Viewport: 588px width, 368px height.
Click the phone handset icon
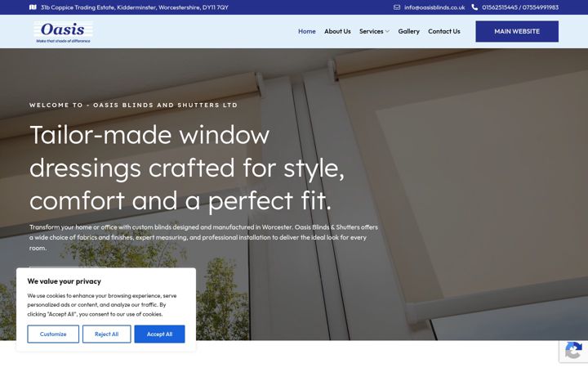click(x=474, y=7)
